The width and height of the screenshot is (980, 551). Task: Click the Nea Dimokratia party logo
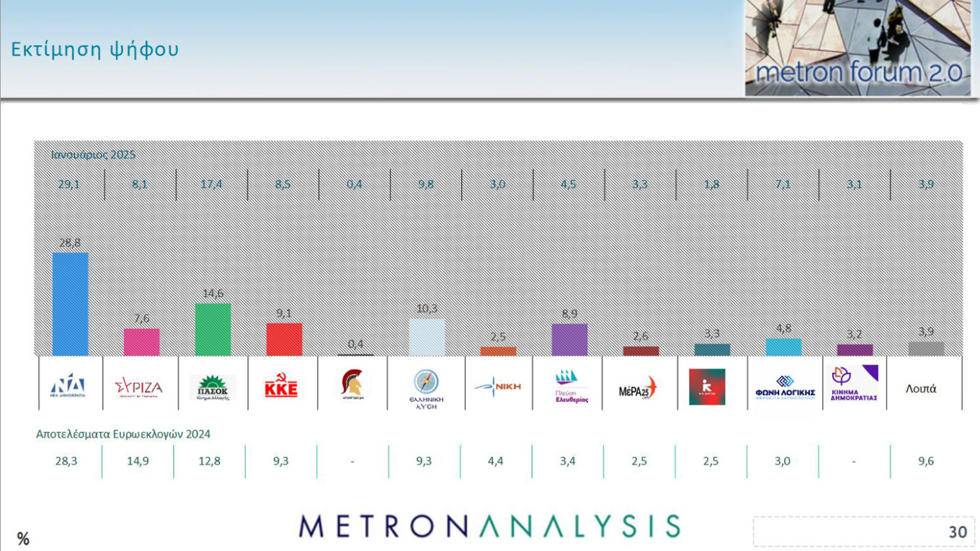click(72, 385)
